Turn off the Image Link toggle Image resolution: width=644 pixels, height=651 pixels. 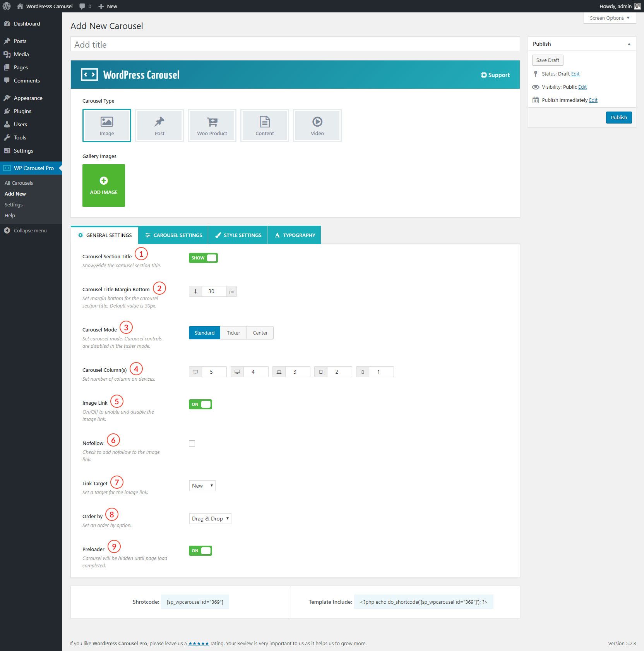(200, 404)
